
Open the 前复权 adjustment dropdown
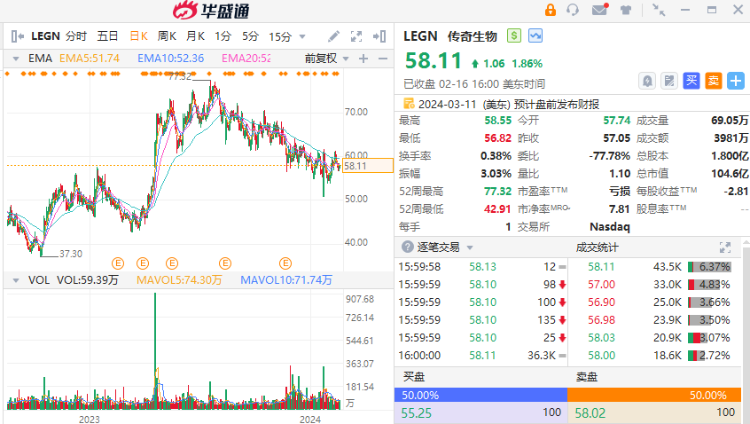click(x=327, y=58)
